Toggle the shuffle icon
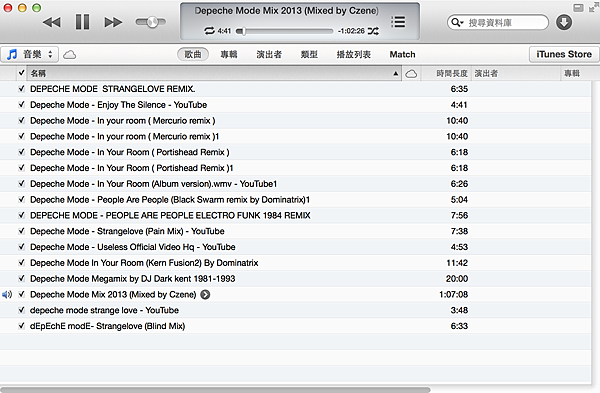This screenshot has width=600, height=393. [373, 31]
